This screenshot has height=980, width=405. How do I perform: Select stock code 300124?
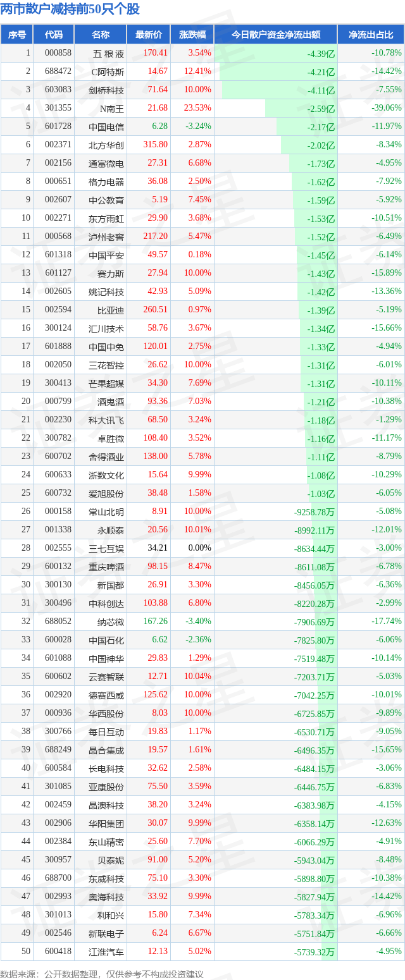tap(58, 328)
